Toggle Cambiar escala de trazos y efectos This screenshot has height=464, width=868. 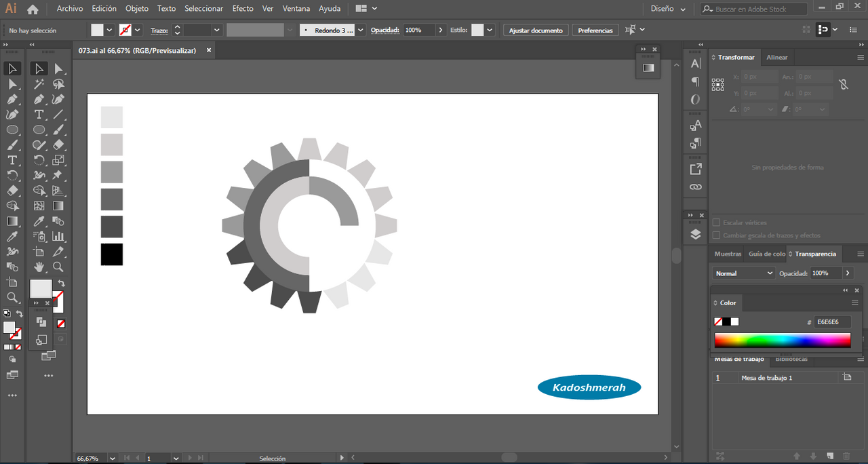pos(716,235)
